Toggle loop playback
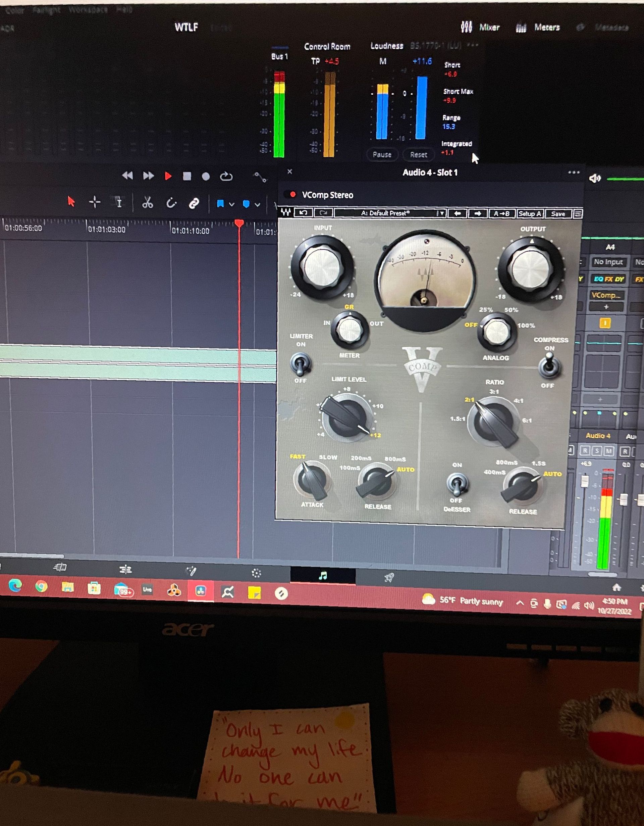644x826 pixels. (x=226, y=177)
